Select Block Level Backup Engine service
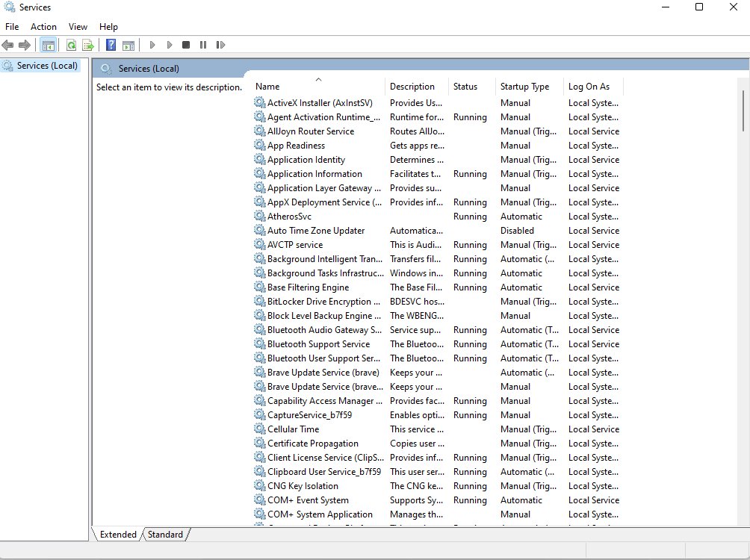The height and width of the screenshot is (560, 750). click(x=437, y=316)
